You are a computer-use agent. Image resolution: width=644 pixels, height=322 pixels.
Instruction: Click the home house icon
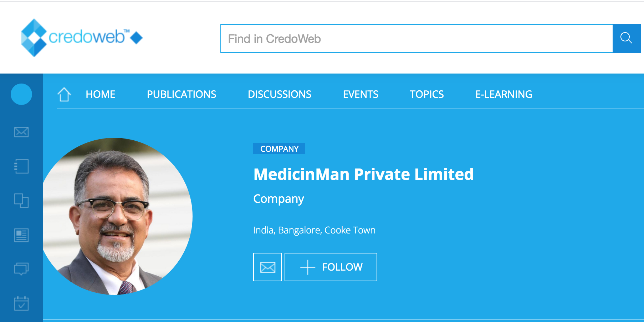(x=64, y=94)
